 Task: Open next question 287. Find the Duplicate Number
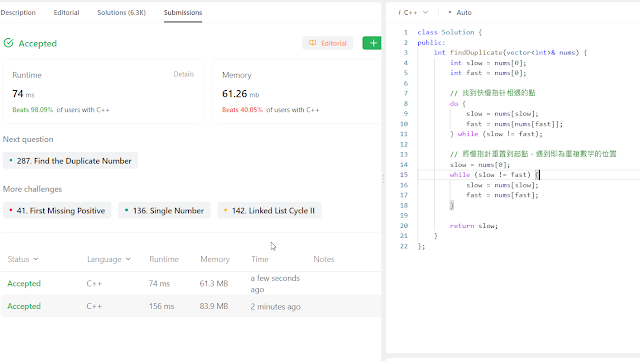tap(70, 161)
